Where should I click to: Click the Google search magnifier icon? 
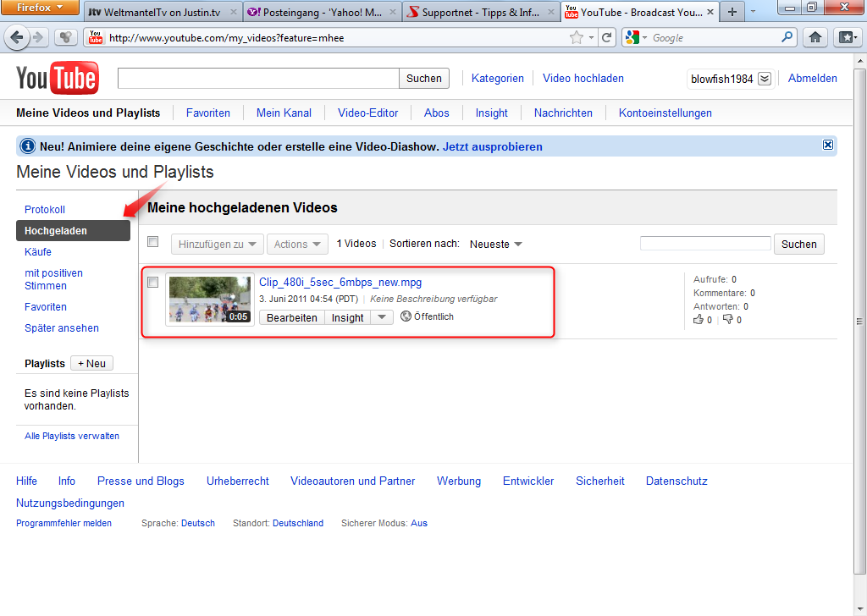click(787, 37)
